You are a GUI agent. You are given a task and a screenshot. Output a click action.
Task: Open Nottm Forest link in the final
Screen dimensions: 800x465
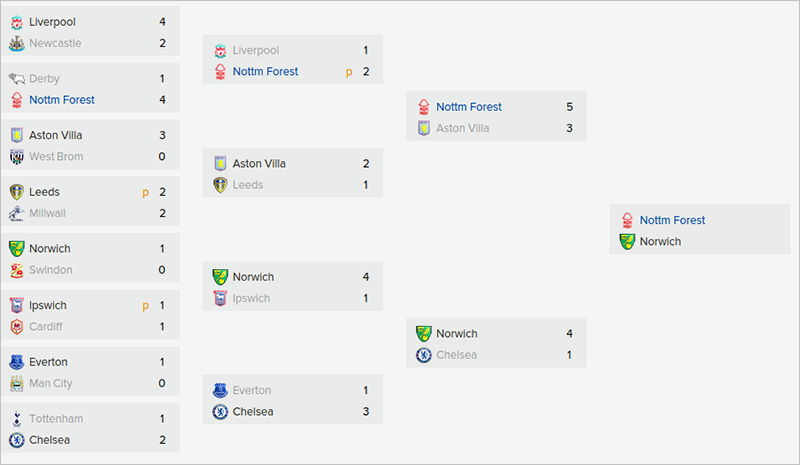pyautogui.click(x=672, y=220)
